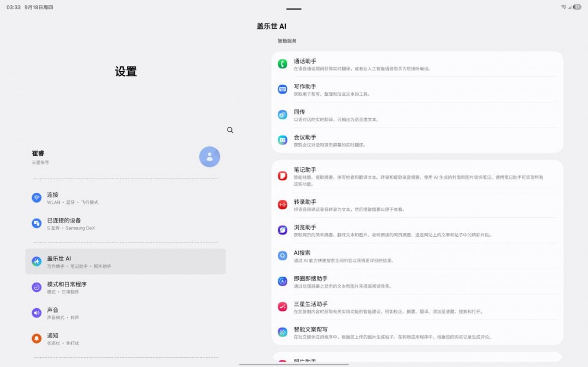This screenshot has height=367, width=588.
Task: Click subtitle 声音模式 · 铃声
Action: (x=63, y=317)
